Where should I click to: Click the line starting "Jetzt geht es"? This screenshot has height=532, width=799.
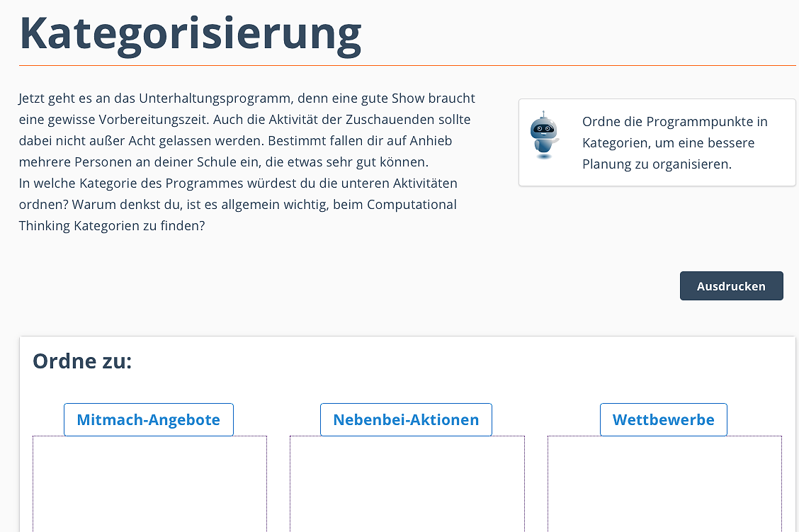pyautogui.click(x=246, y=98)
